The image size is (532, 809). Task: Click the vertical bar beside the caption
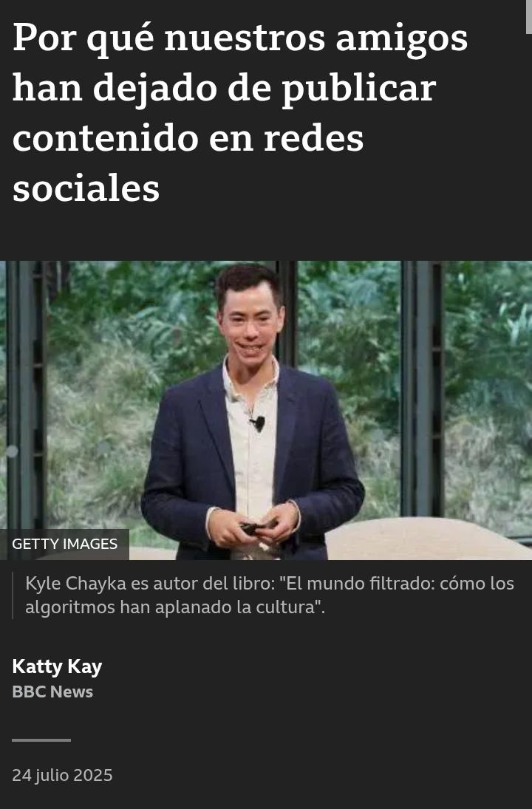(13, 595)
